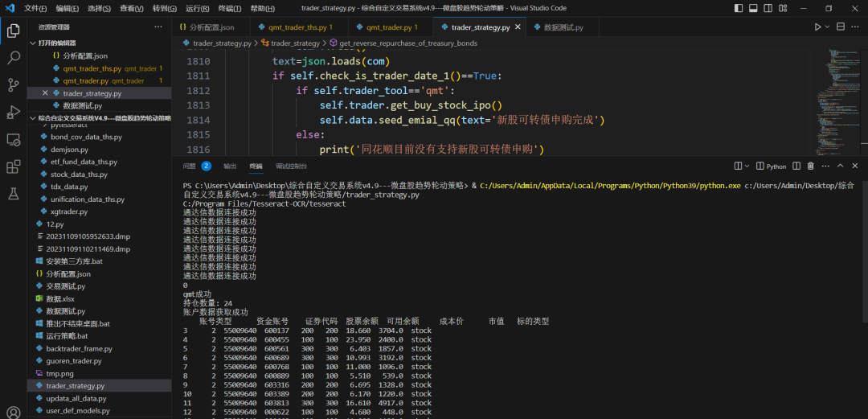Select qmt_trader_ths.py in open editors list

tap(92, 68)
